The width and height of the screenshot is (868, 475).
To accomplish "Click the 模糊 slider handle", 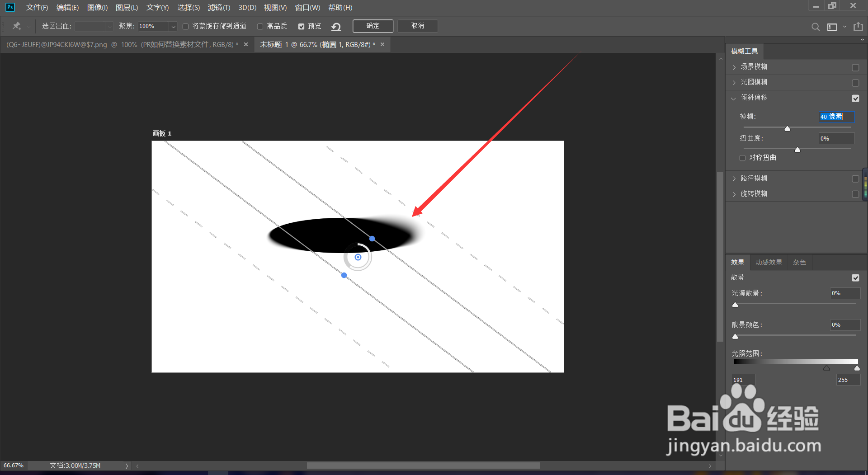I will point(787,129).
